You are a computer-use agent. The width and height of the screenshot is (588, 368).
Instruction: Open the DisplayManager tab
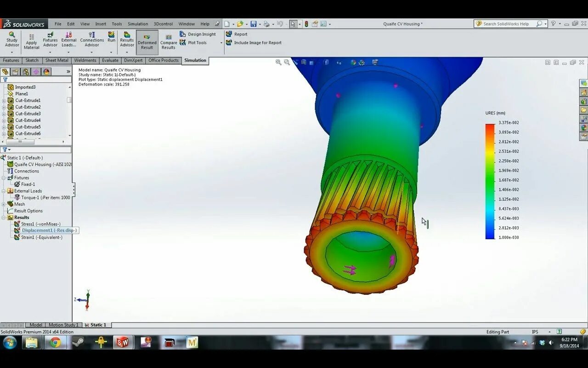[x=46, y=72]
